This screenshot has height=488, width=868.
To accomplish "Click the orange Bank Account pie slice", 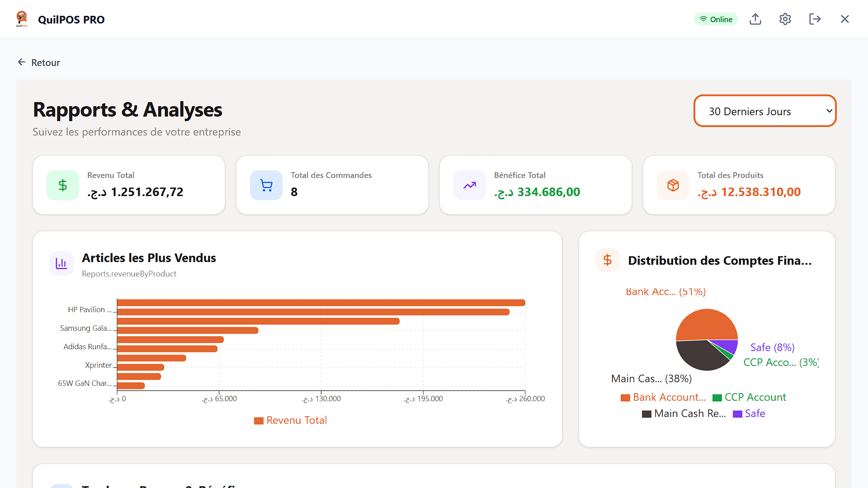I will tap(706, 324).
